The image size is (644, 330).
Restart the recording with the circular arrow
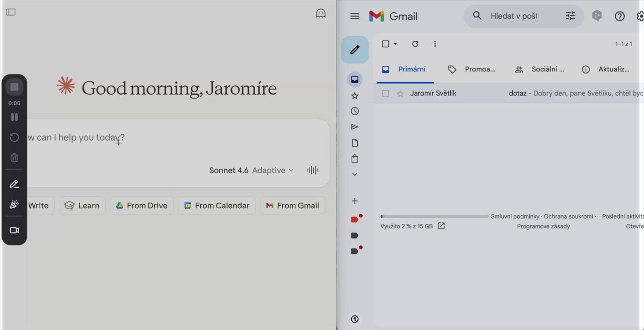(15, 137)
